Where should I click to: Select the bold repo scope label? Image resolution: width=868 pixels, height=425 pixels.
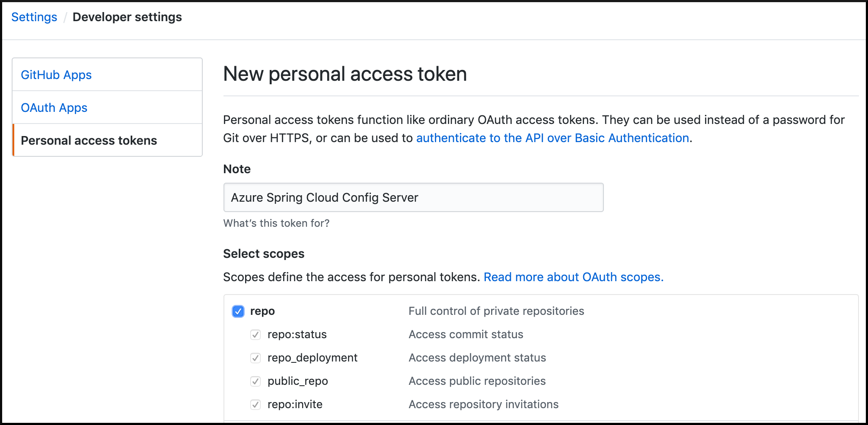click(x=262, y=311)
